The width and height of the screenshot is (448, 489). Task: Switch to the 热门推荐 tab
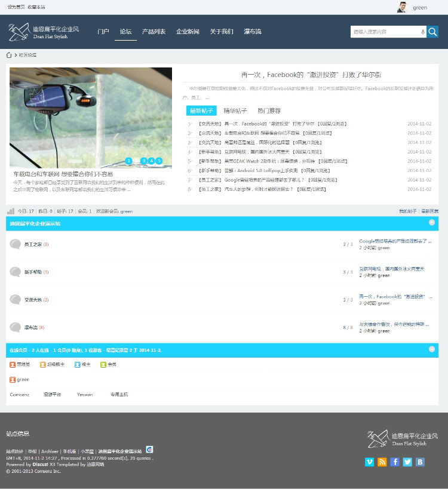(x=269, y=110)
